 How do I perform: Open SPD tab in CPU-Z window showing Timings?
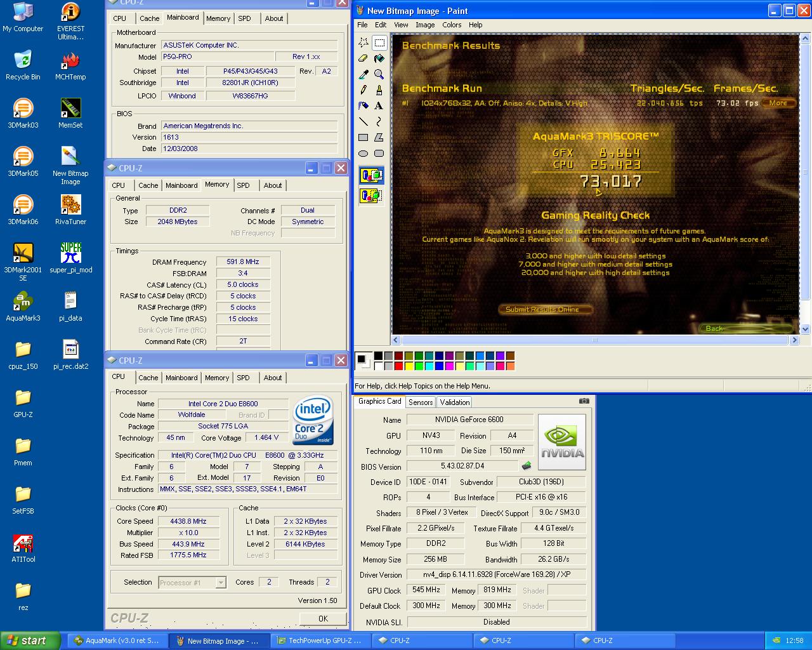(x=244, y=185)
